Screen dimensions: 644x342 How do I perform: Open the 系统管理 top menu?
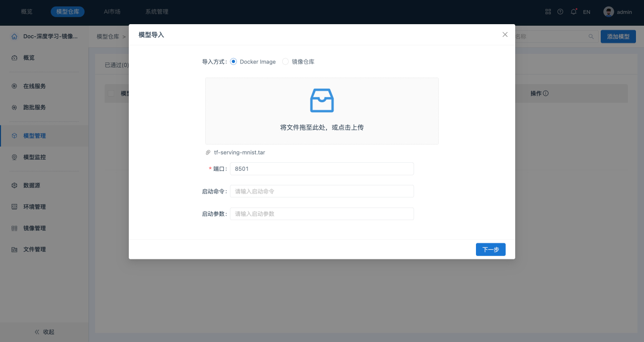point(156,12)
